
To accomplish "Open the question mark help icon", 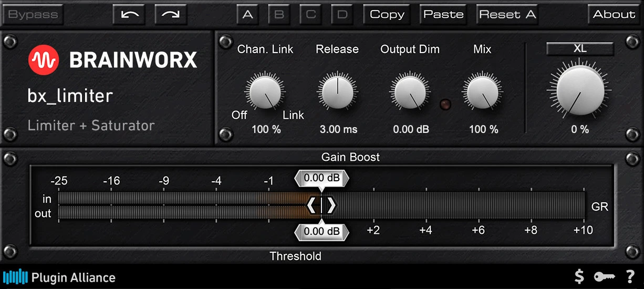I will coord(630,276).
